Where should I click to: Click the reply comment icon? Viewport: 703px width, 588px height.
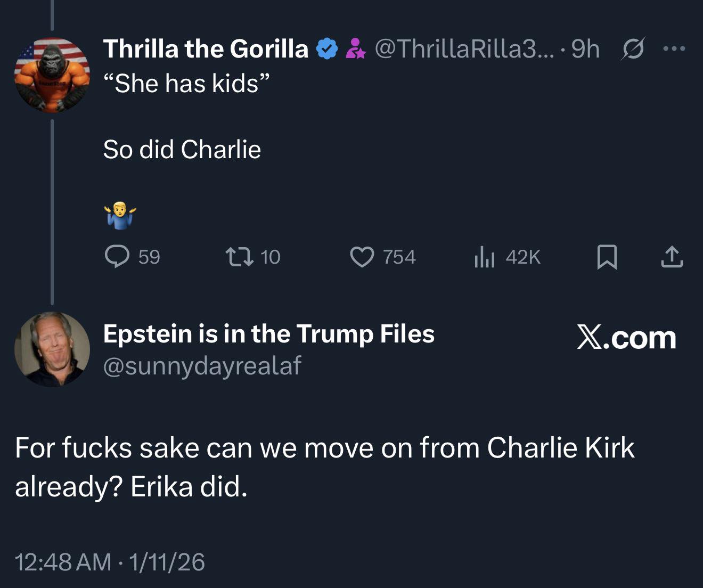coord(117,257)
